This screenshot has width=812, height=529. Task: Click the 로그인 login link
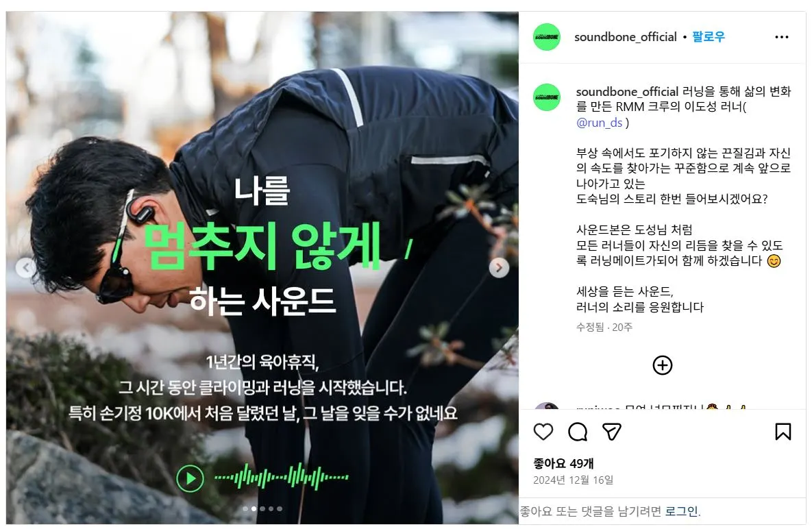(682, 511)
